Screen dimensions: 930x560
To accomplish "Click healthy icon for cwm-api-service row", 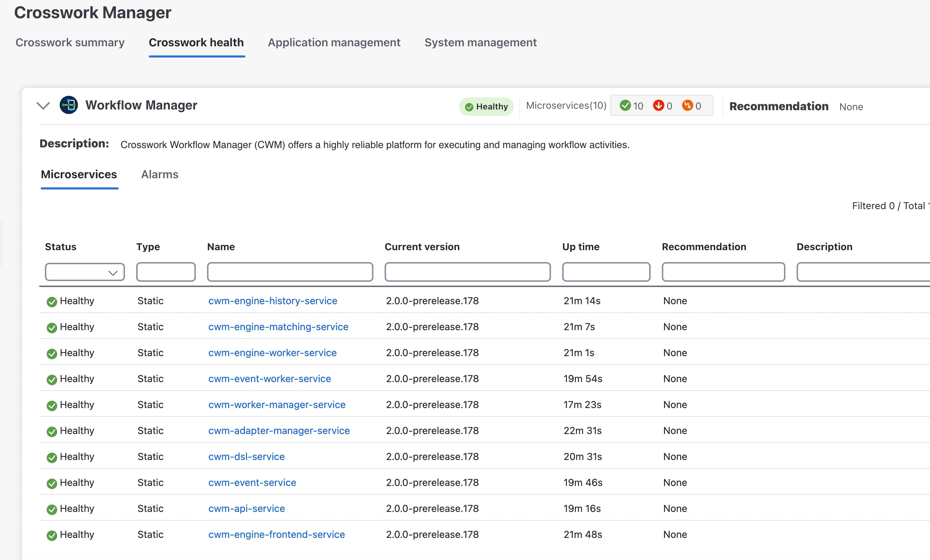I will pos(52,509).
